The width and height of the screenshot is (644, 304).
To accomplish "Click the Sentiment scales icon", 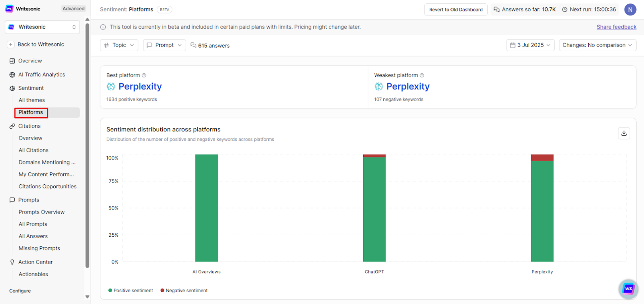I will [12, 88].
